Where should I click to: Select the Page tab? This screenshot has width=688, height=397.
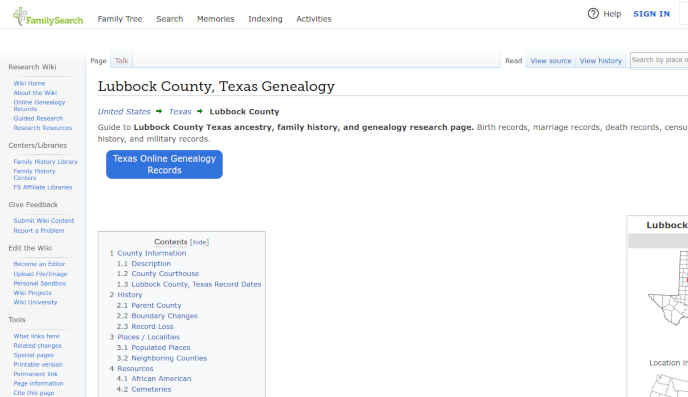pos(98,61)
